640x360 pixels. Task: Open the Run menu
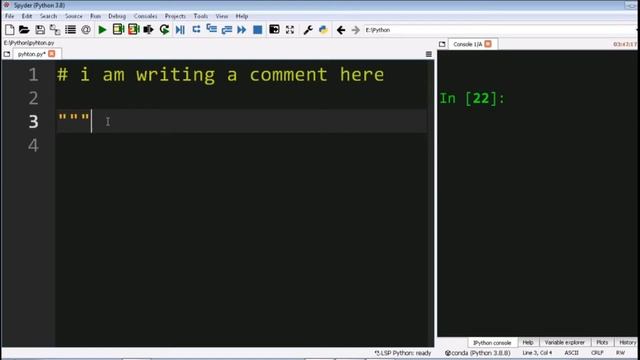(x=96, y=16)
